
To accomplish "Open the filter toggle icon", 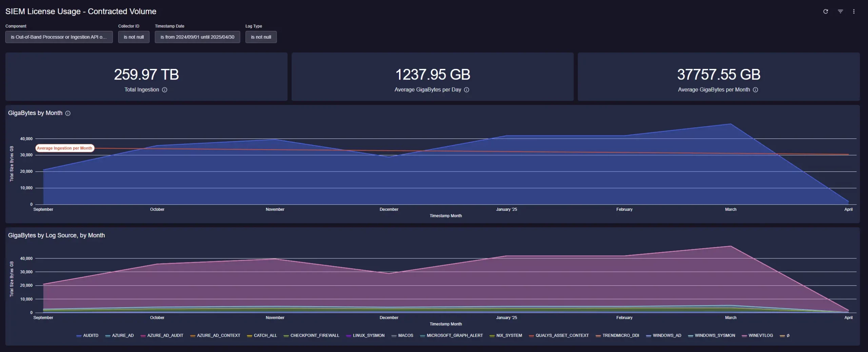I will [x=840, y=12].
